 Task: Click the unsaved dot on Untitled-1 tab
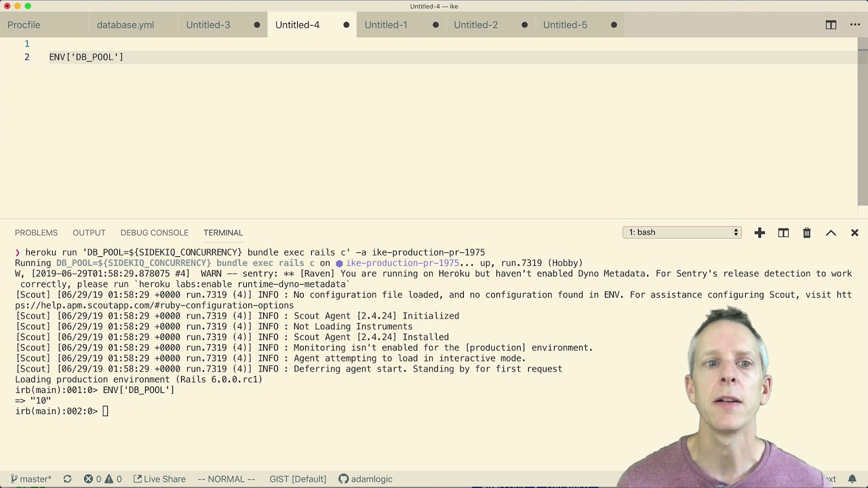[435, 25]
